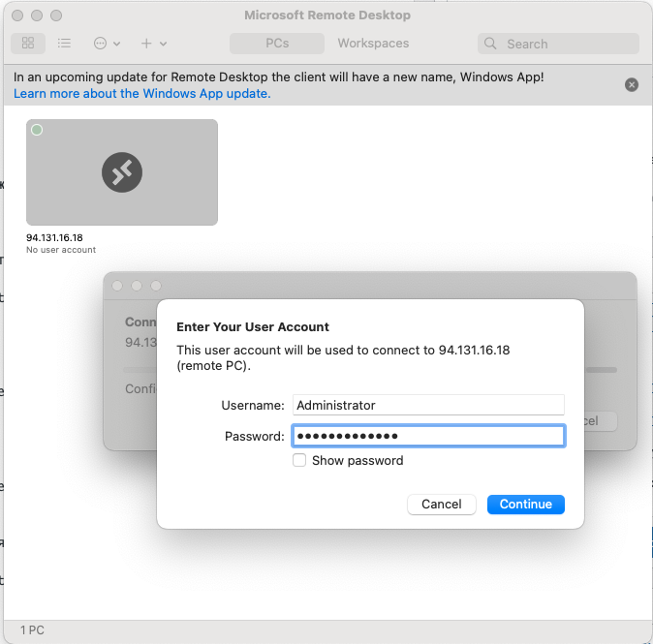Open the ellipsis options menu

click(107, 44)
